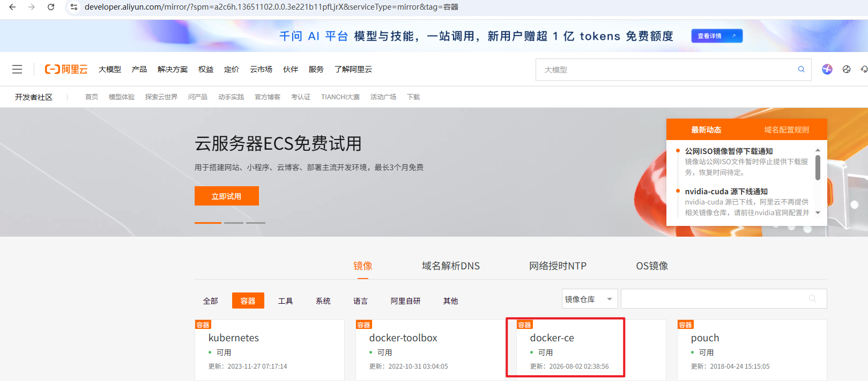The width and height of the screenshot is (868, 381).
Task: Filter mirrors by 系统
Action: (323, 301)
